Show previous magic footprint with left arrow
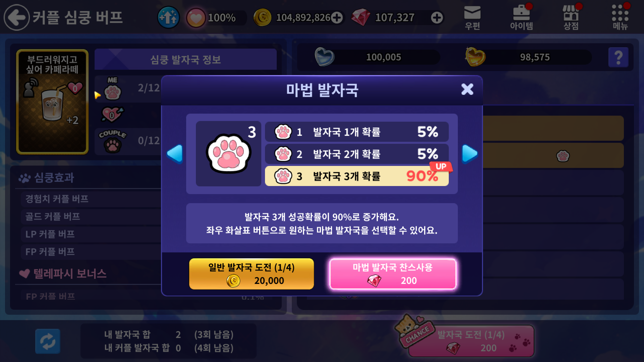The width and height of the screenshot is (644, 362). click(x=174, y=154)
